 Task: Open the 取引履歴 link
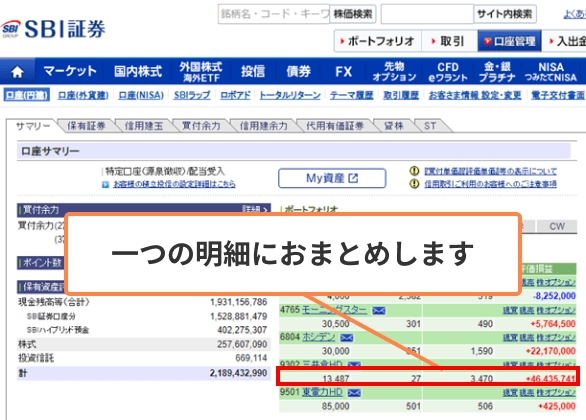[401, 95]
